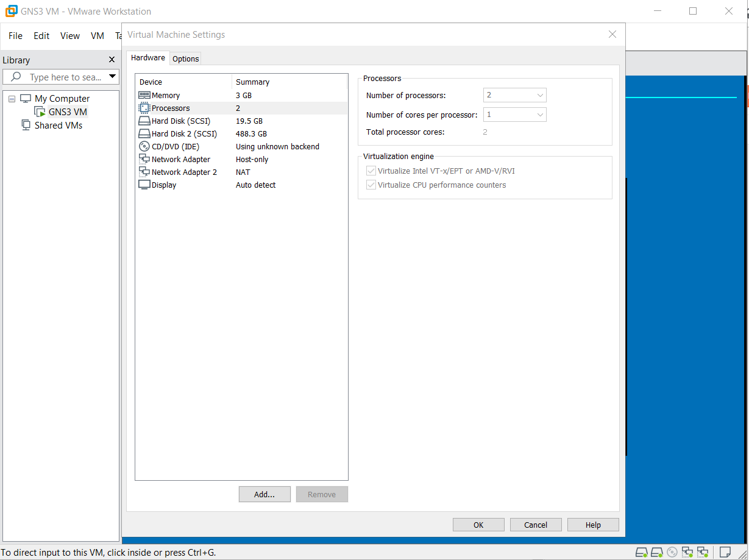Image resolution: width=749 pixels, height=560 pixels.
Task: Select the Memory row in device list
Action: click(241, 95)
